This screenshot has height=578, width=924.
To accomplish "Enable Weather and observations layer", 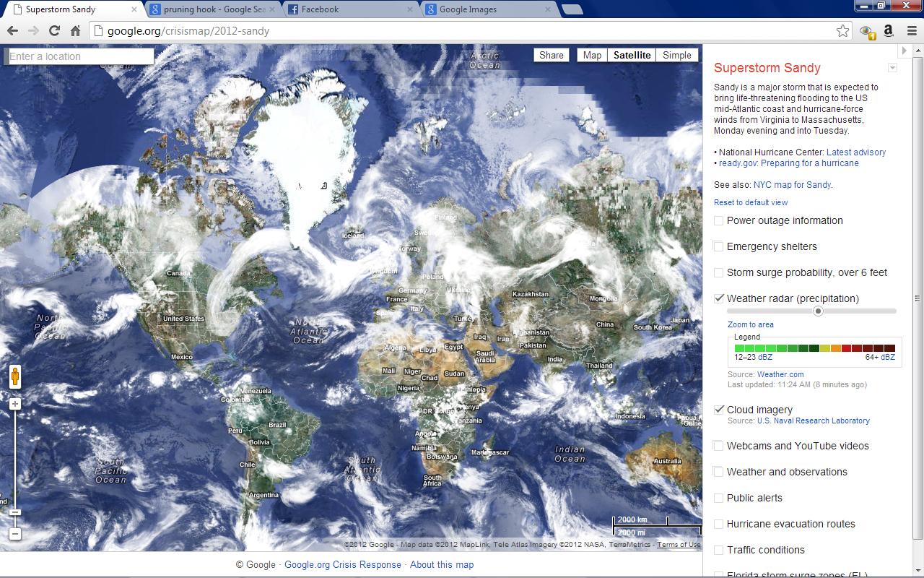I will (719, 472).
